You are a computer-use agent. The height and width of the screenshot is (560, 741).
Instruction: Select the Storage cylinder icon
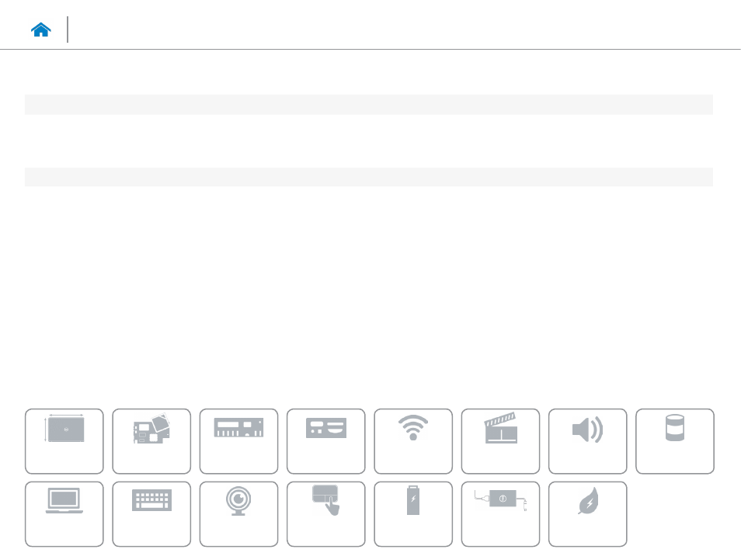tap(675, 441)
